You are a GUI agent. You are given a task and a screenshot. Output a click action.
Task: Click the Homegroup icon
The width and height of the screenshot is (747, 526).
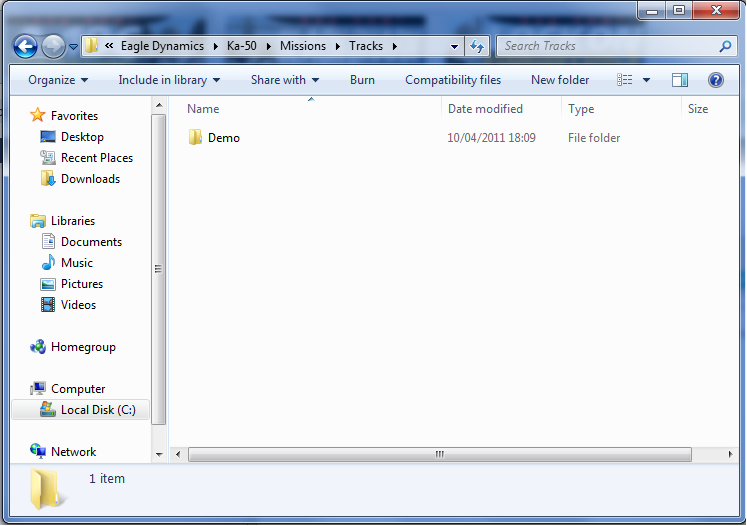(x=38, y=347)
